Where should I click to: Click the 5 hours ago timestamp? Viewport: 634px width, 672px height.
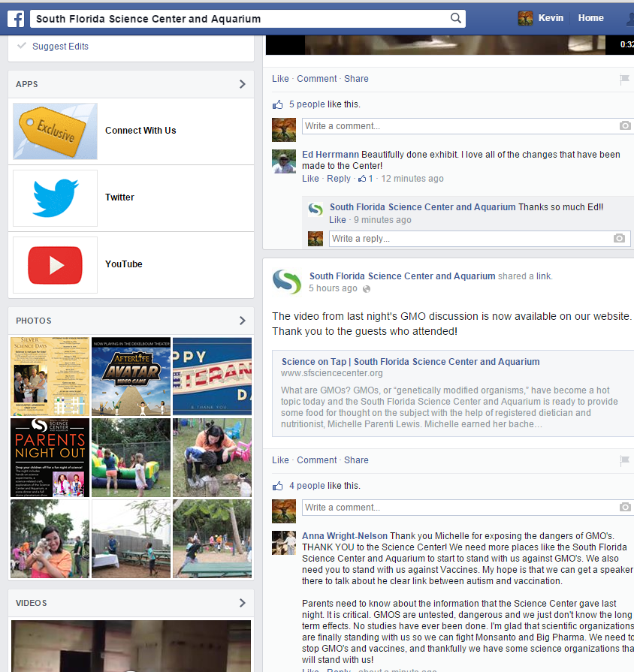pyautogui.click(x=333, y=288)
